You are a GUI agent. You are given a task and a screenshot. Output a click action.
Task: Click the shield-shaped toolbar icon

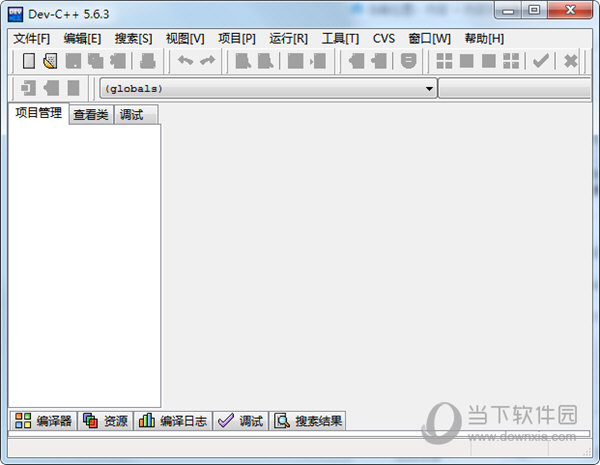[408, 61]
